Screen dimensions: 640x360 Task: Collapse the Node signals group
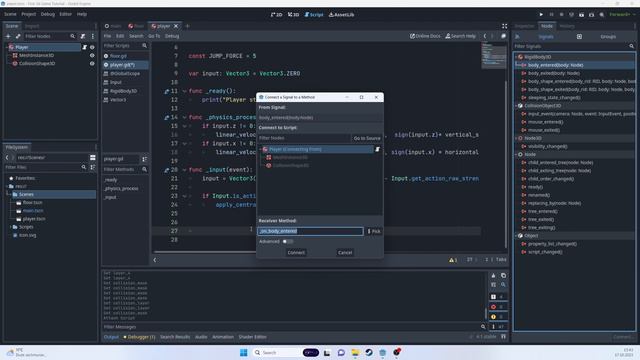[516, 154]
